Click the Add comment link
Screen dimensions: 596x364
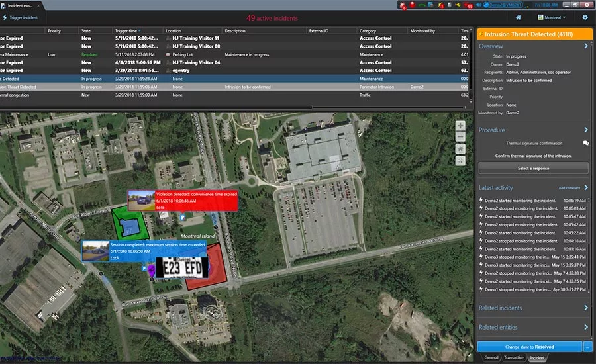point(569,188)
